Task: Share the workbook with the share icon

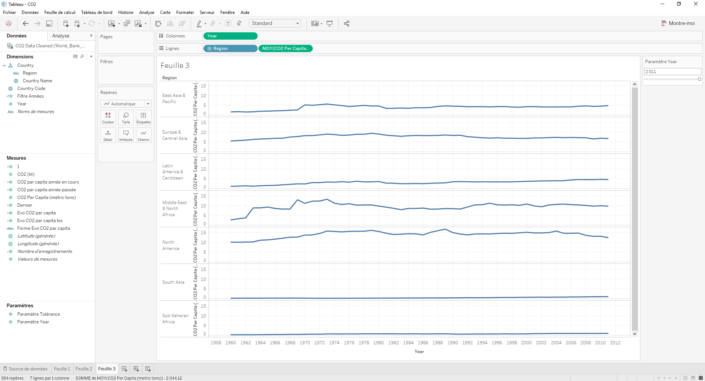Action: [347, 23]
